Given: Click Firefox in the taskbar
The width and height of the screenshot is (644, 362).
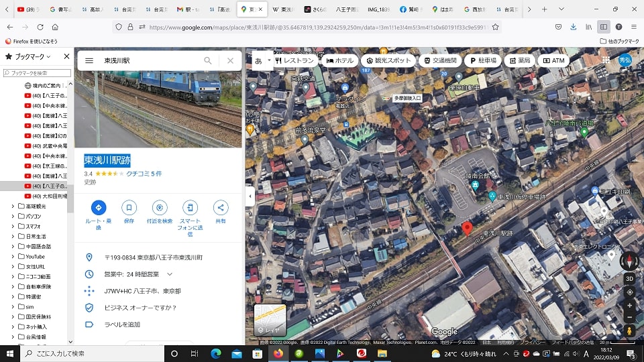Looking at the screenshot, I should pyautogui.click(x=278, y=353).
